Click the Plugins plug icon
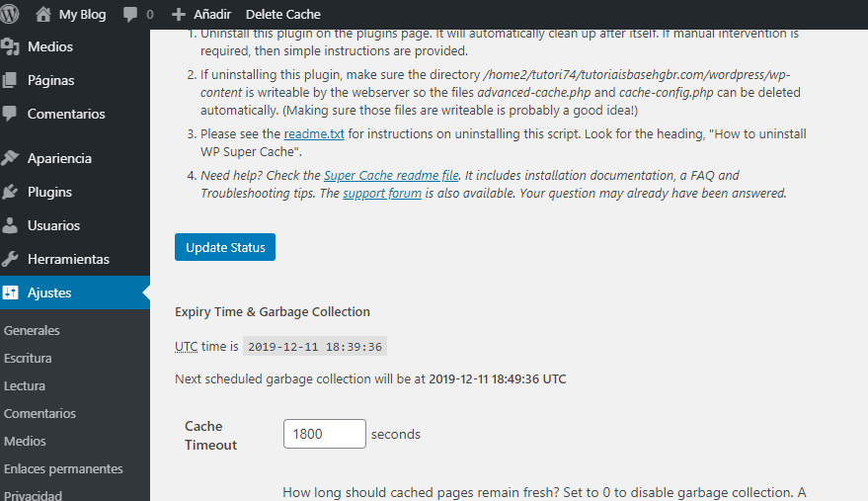Screen dimensions: 868x501 [x=10, y=192]
